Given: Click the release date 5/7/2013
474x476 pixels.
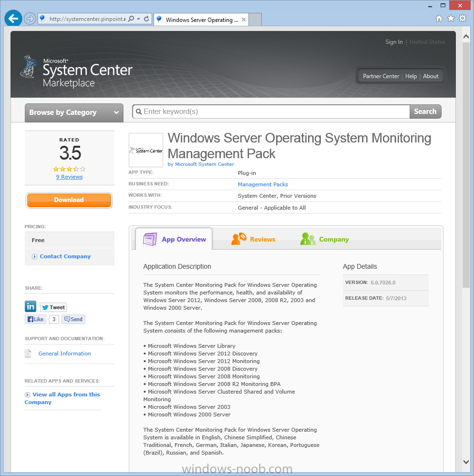Looking at the screenshot, I should [396, 298].
